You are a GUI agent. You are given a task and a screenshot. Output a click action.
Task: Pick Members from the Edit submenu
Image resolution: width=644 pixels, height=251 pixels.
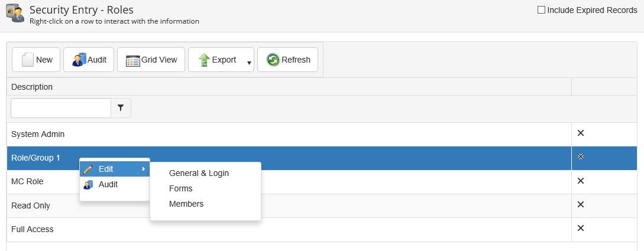point(186,204)
